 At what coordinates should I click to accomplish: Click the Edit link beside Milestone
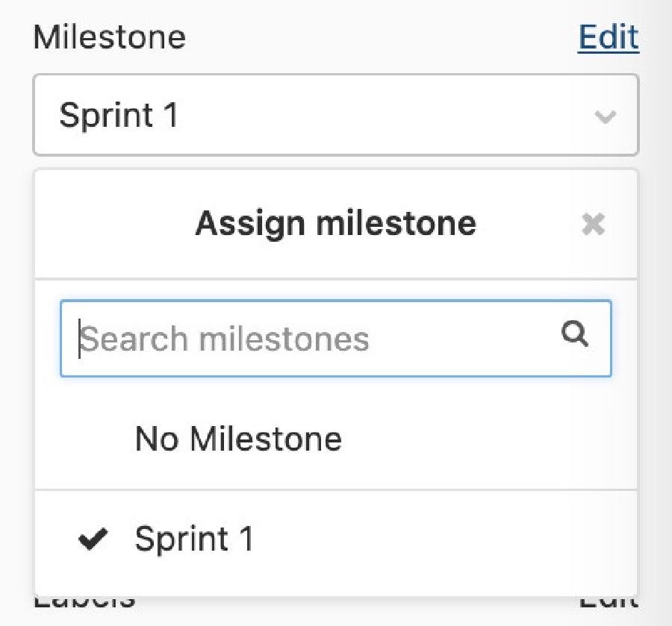click(608, 37)
